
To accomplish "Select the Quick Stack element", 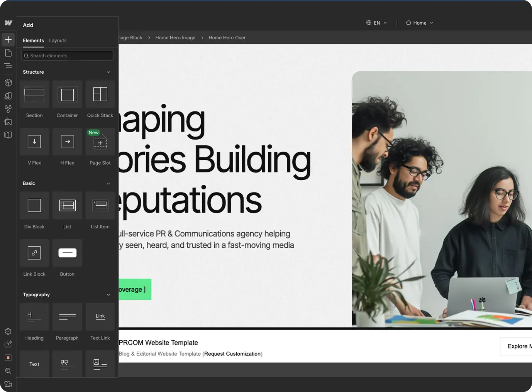I will [100, 99].
